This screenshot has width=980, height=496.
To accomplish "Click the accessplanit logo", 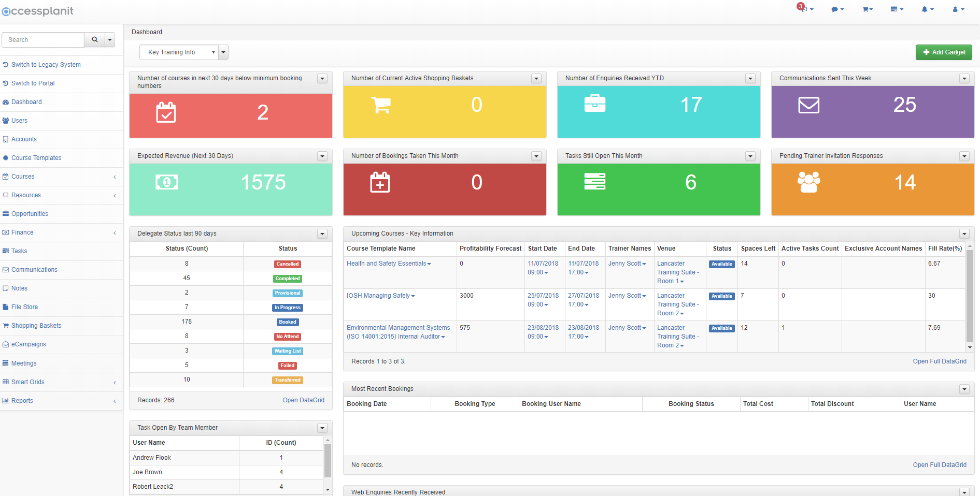I will click(37, 11).
